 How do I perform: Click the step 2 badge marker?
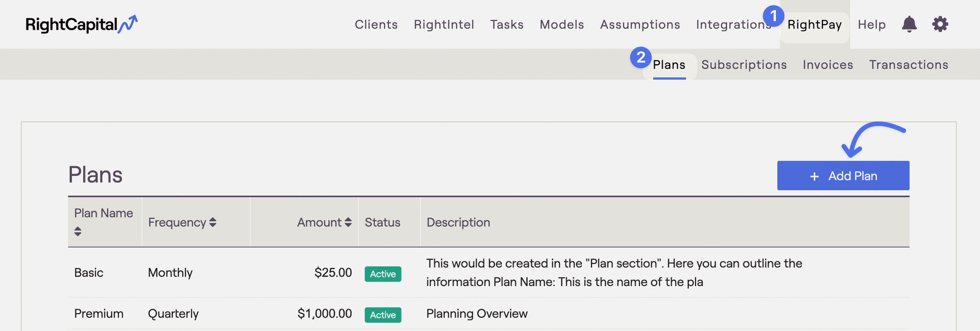641,57
